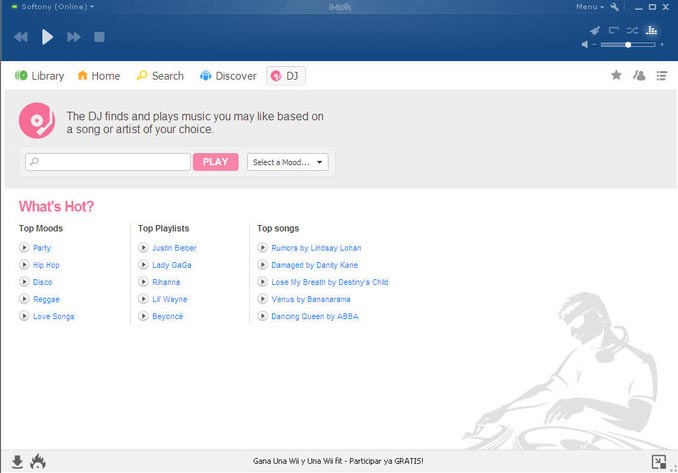Switch to mini player via bottom-right icon
Image resolution: width=678 pixels, height=473 pixels.
click(x=659, y=462)
